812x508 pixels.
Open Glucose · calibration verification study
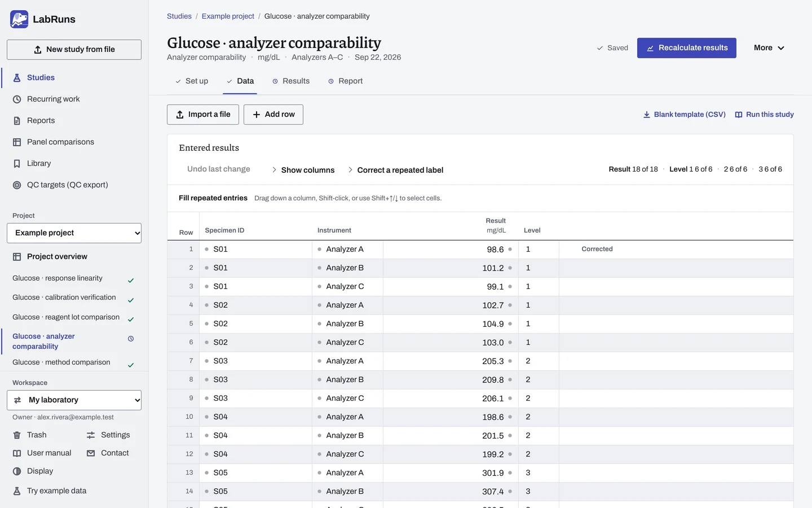[x=74, y=298]
